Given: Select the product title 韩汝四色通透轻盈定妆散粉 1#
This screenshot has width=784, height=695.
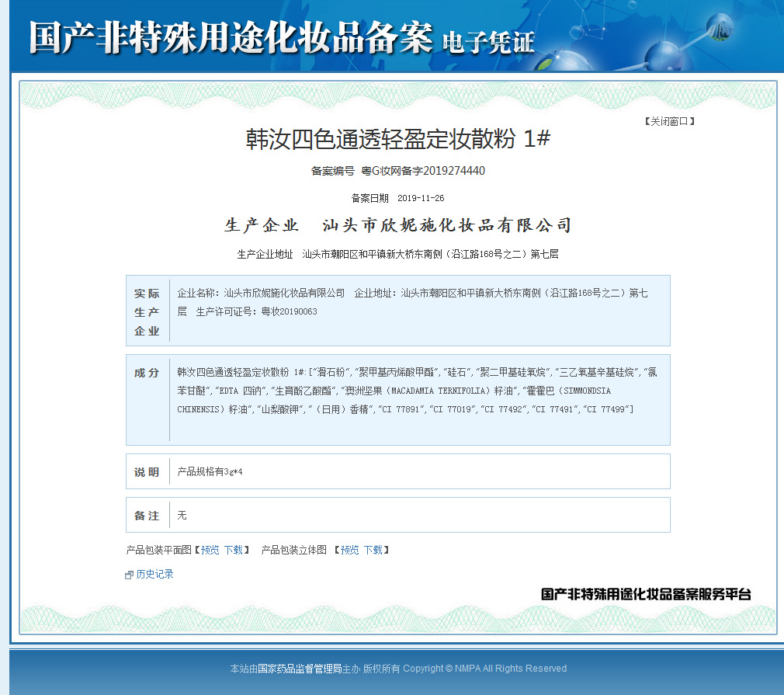Looking at the screenshot, I should 398,138.
